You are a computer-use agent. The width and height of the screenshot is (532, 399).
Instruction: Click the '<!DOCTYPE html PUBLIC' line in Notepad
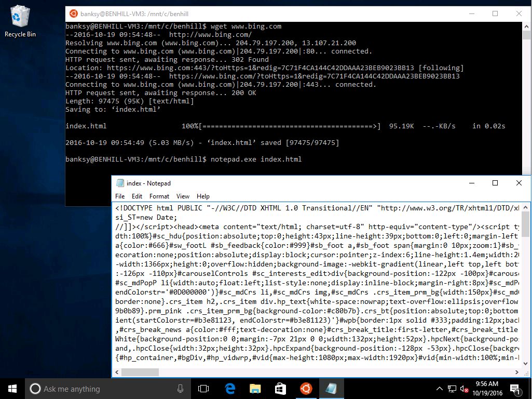click(x=317, y=208)
